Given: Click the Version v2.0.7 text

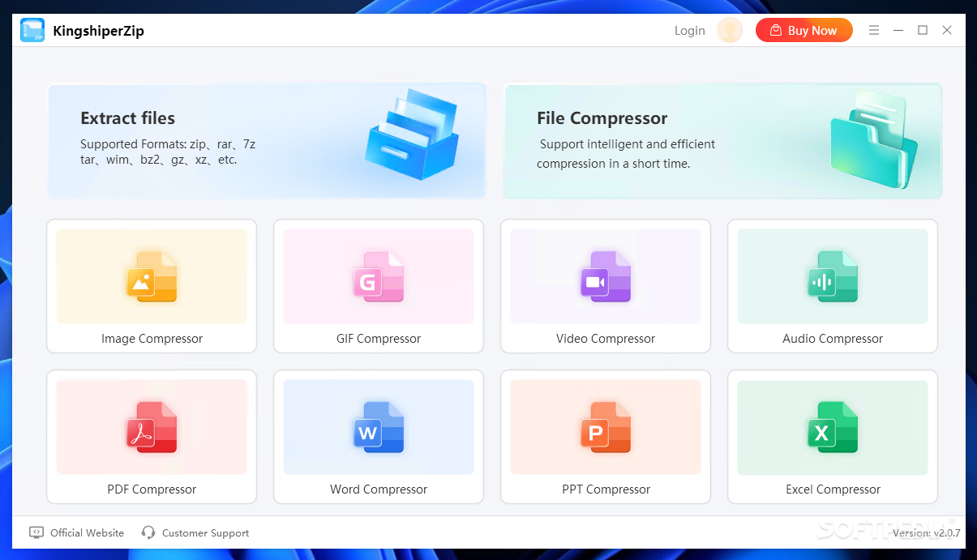Looking at the screenshot, I should pos(926,533).
